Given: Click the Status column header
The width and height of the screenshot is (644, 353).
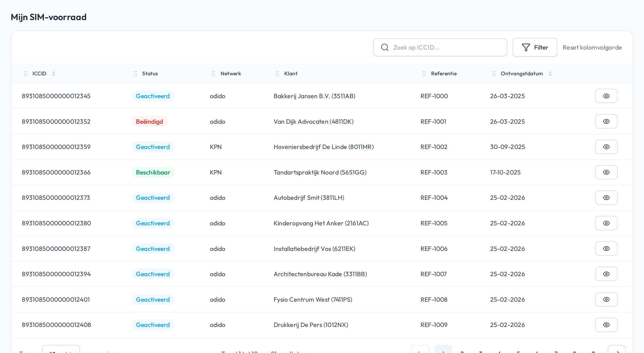Looking at the screenshot, I should coord(150,73).
